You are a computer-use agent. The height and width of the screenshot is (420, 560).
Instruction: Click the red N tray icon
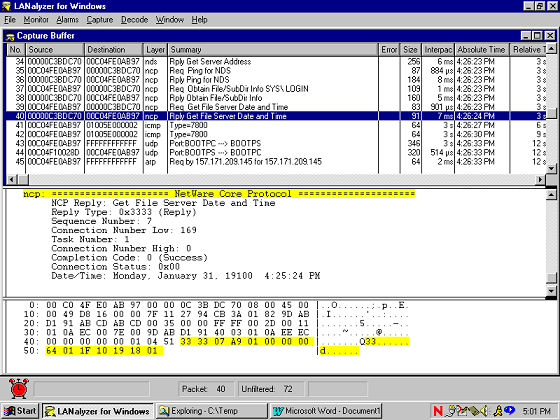click(x=438, y=411)
